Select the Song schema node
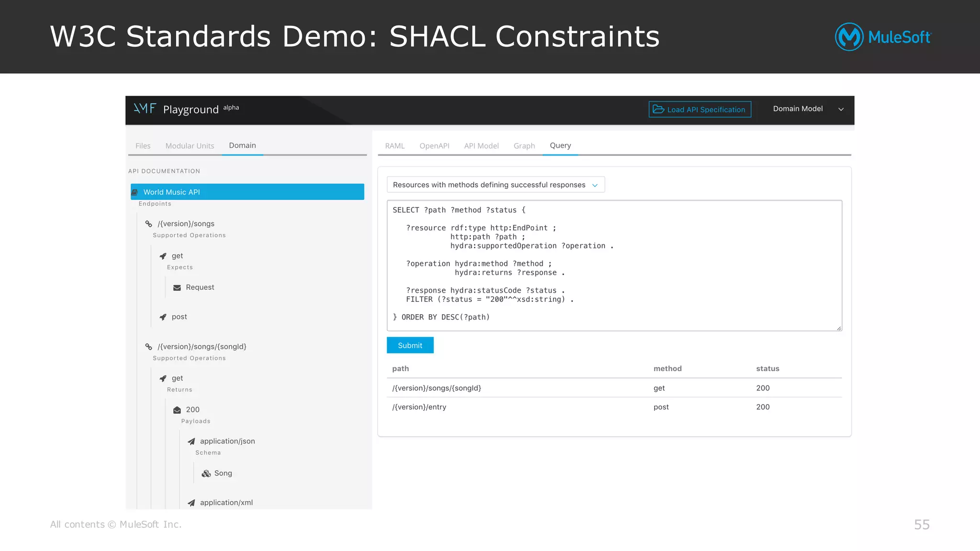Viewport: 980px width, 551px height. click(x=223, y=474)
